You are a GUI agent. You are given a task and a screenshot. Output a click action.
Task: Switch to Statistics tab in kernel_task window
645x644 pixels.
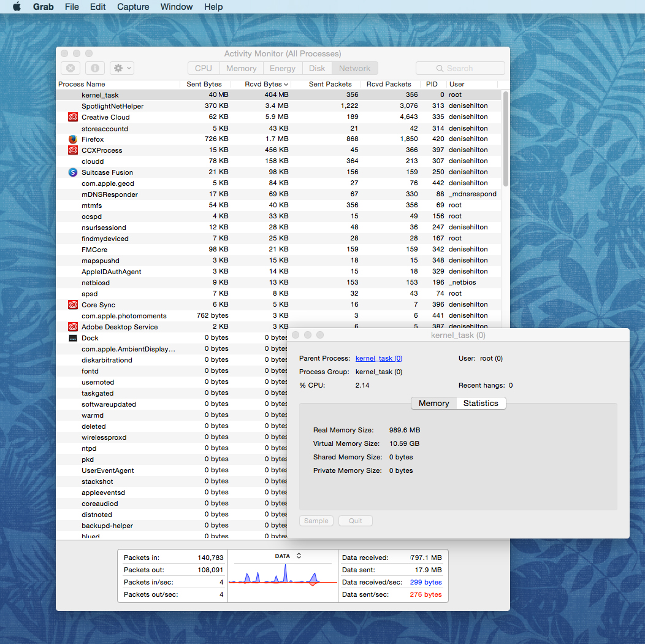481,404
